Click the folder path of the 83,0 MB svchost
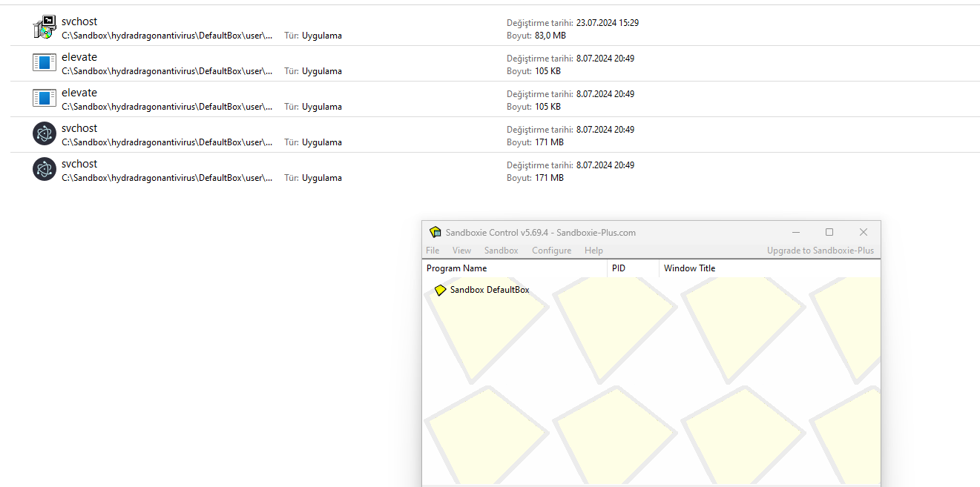The image size is (980, 487). pyautogui.click(x=167, y=35)
